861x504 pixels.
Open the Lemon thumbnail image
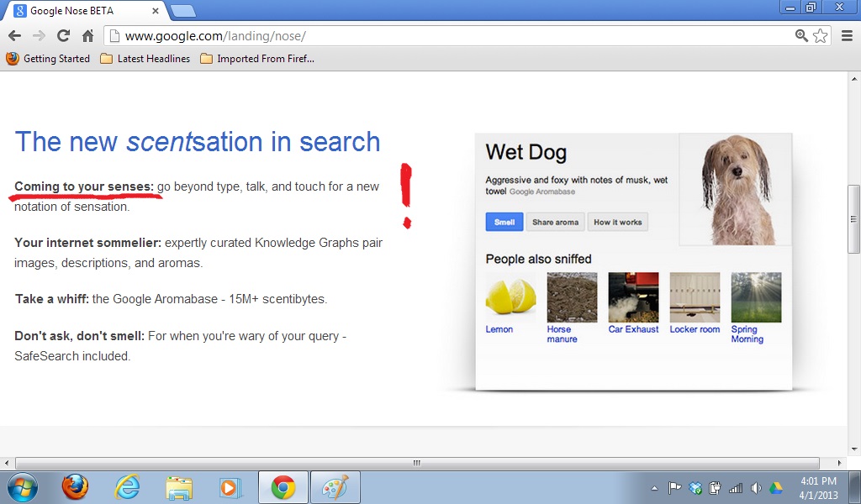click(x=510, y=297)
